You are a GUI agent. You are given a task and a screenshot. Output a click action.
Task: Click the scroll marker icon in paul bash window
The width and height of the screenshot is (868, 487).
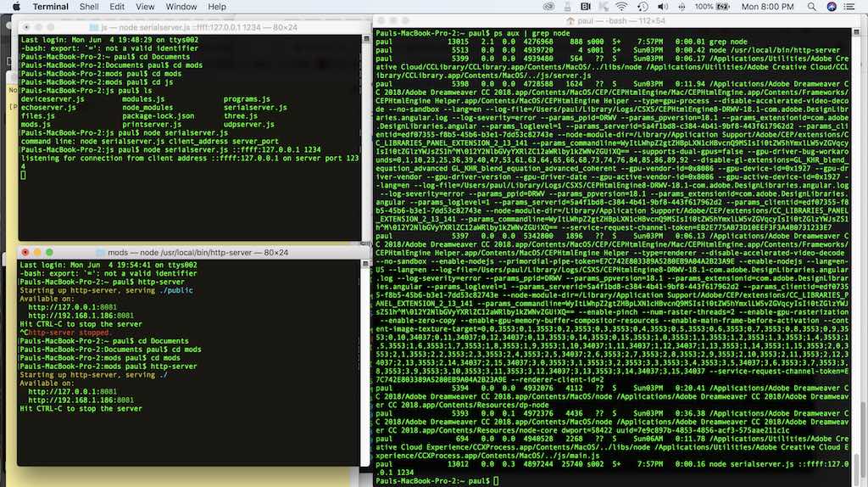(x=856, y=33)
